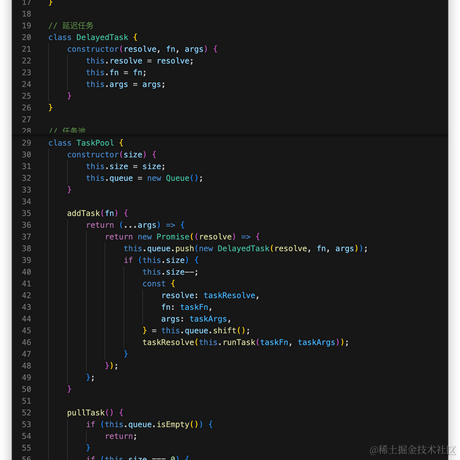Click line number 38 in the gutter
Image resolution: width=460 pixels, height=460 pixels.
tap(27, 249)
